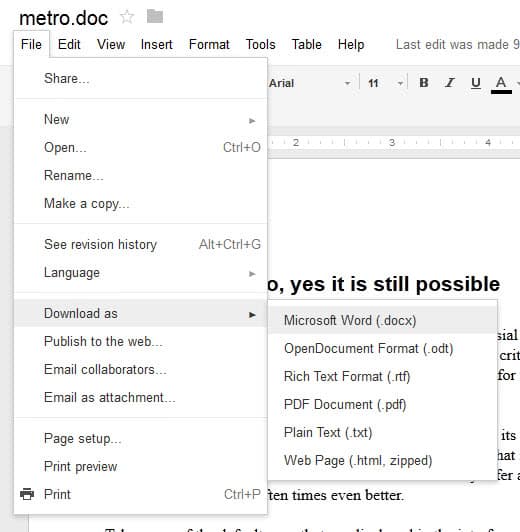
Task: Choose Print from File menu
Action: coord(140,494)
